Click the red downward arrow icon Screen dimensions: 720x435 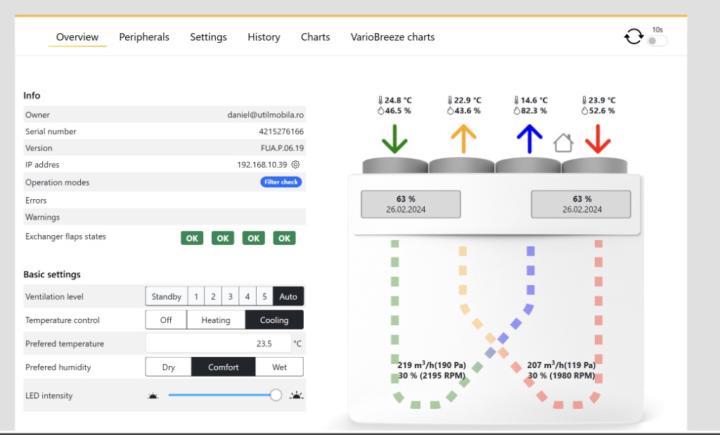(x=598, y=139)
